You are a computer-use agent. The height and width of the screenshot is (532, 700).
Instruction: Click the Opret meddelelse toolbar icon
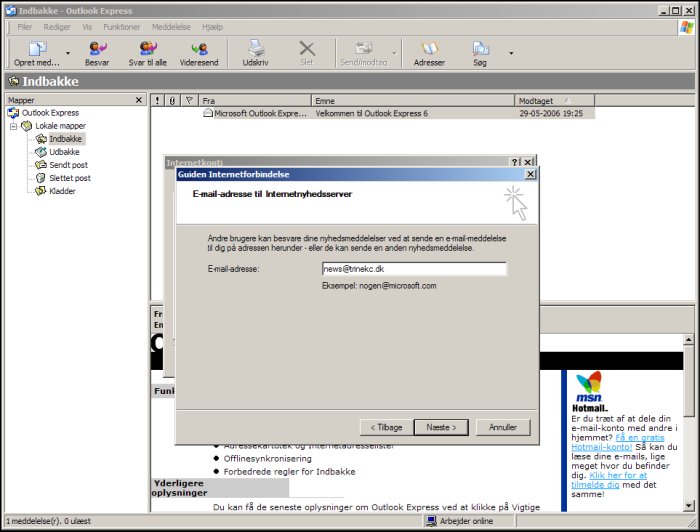point(37,48)
